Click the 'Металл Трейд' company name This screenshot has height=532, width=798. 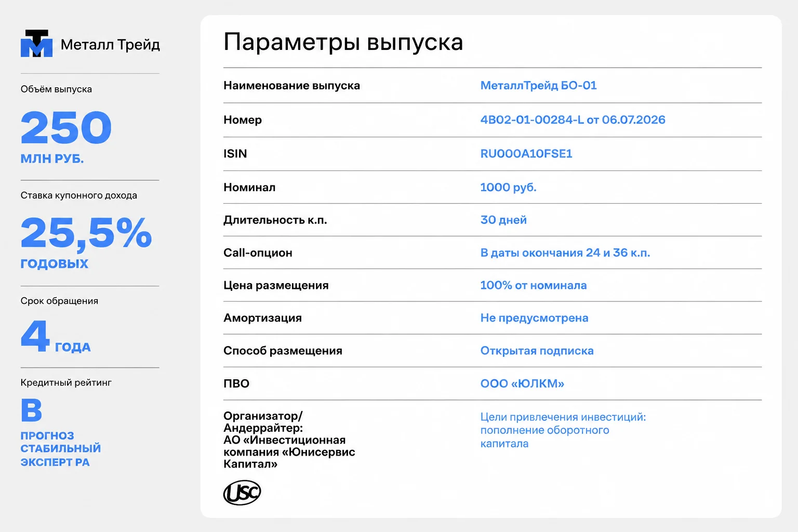coord(110,45)
